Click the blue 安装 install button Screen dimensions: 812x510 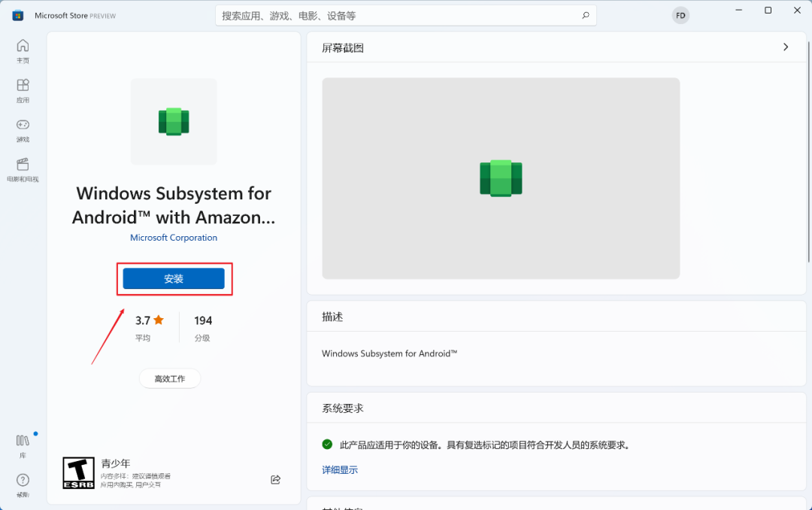pos(174,278)
